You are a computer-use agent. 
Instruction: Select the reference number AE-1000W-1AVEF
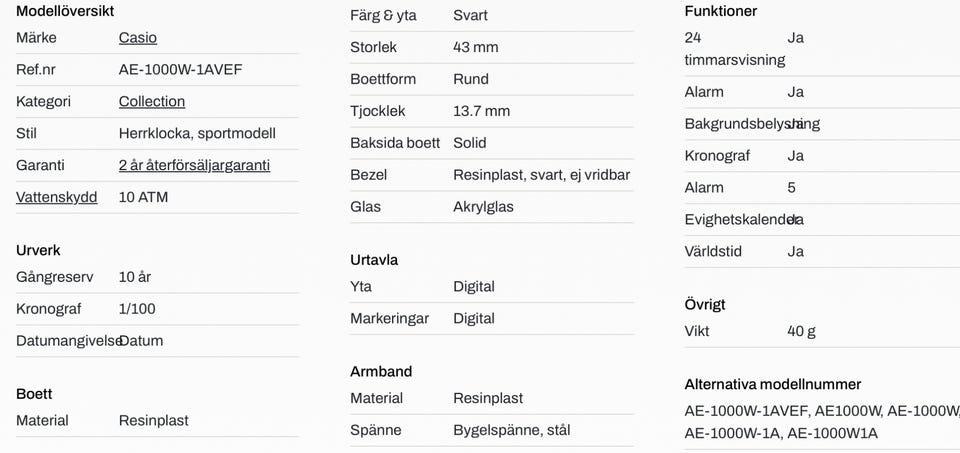(x=181, y=70)
